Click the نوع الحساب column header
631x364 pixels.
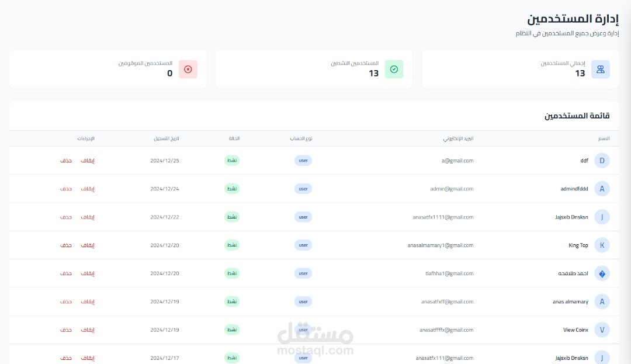pos(301,138)
